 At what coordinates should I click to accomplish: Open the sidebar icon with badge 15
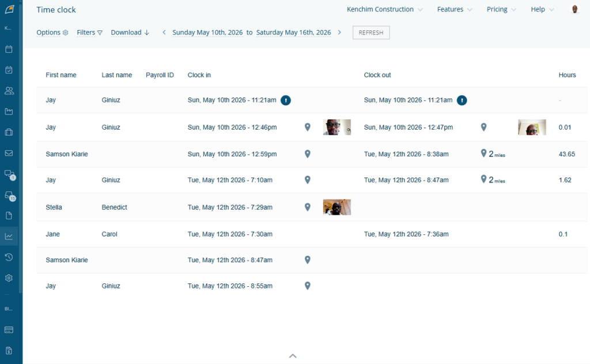tap(10, 196)
